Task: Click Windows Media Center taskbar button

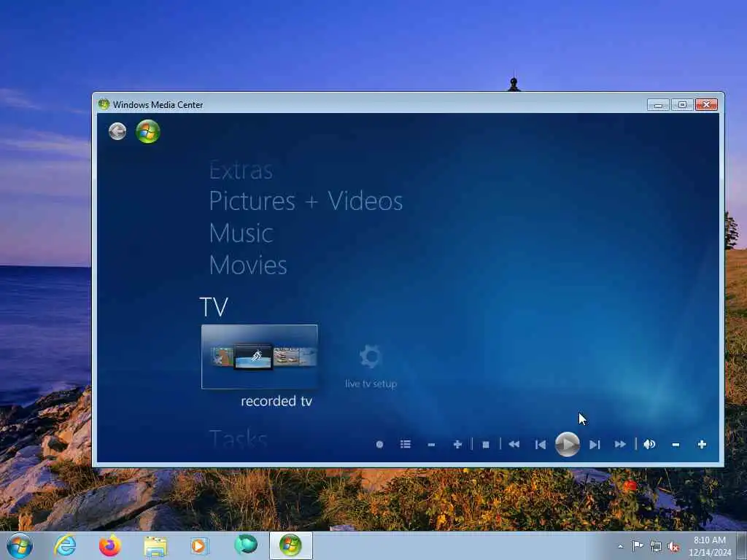Action: (x=290, y=545)
